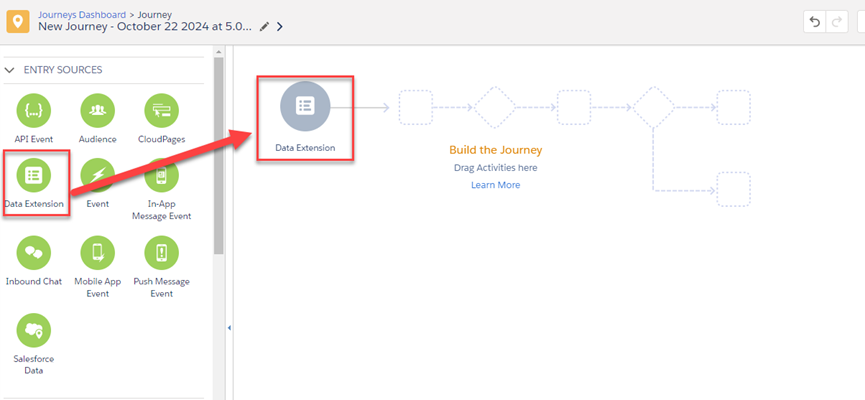
Task: Expand journey details with the chevron next to name
Action: coord(280,26)
